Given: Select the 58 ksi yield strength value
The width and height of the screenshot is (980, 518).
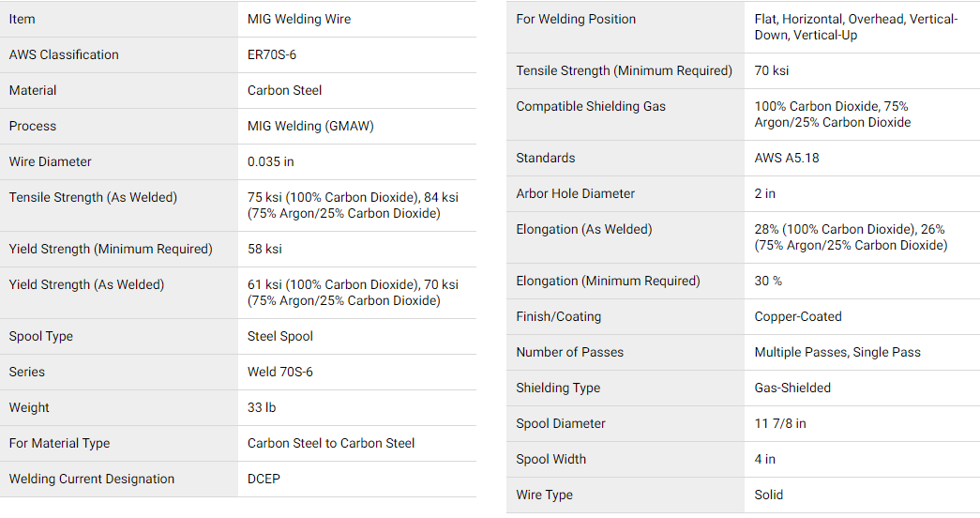Looking at the screenshot, I should [264, 249].
